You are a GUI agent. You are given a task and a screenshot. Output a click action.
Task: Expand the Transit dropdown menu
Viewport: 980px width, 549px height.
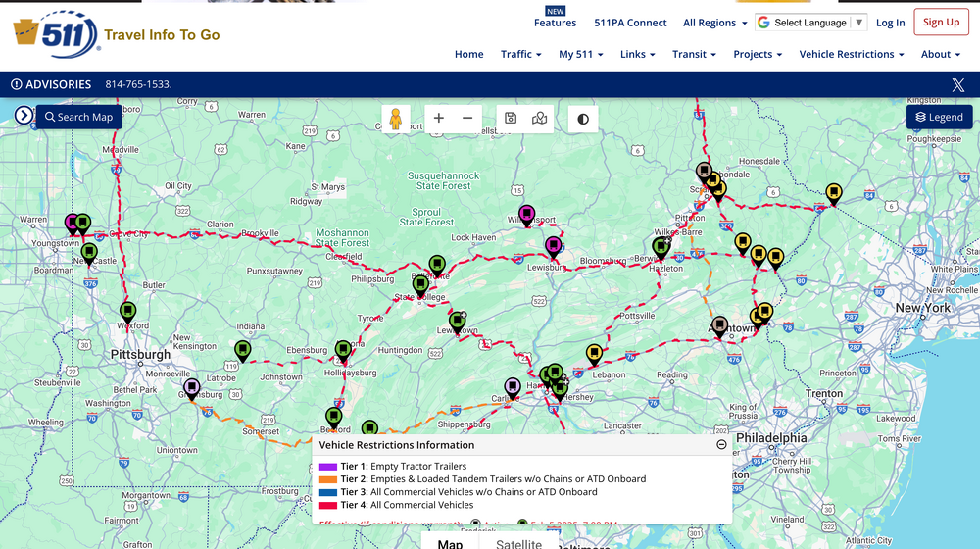click(x=694, y=54)
